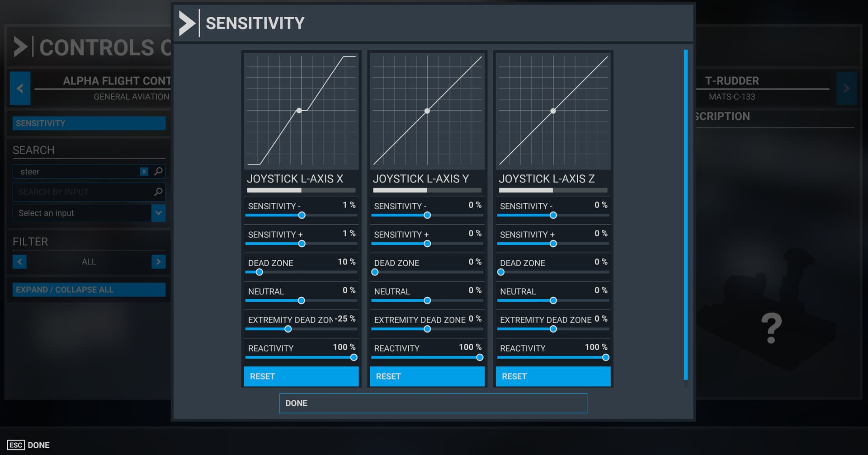Viewport: 868px width, 455px height.
Task: Click the Joystick L-Axis Y response curve graph
Action: click(x=427, y=111)
